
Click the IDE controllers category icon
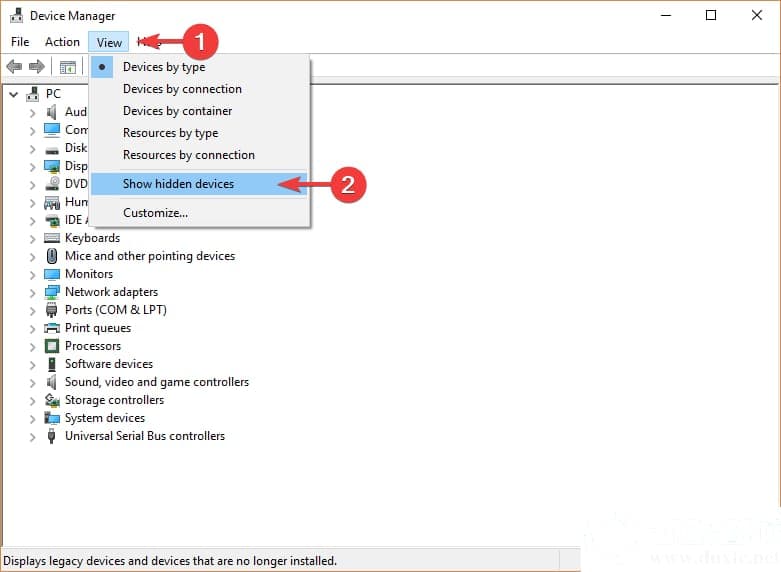tap(52, 220)
